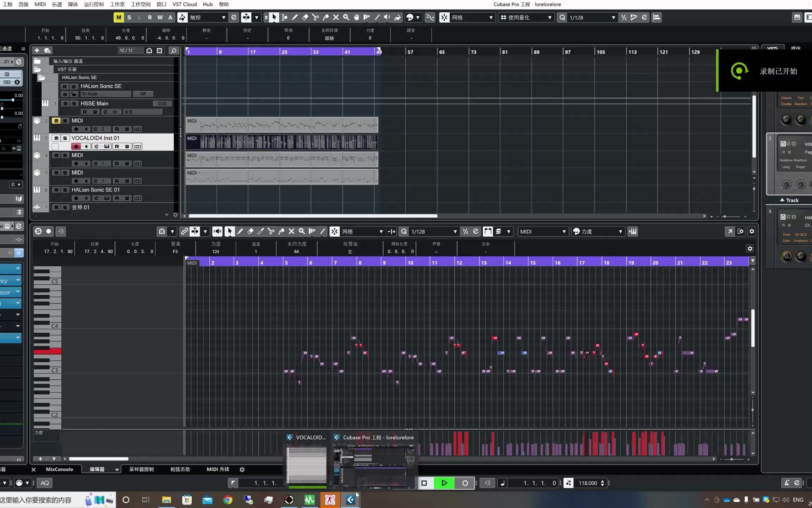Choose the key editor Split scissors tool
812x508 pixels.
tap(271, 231)
